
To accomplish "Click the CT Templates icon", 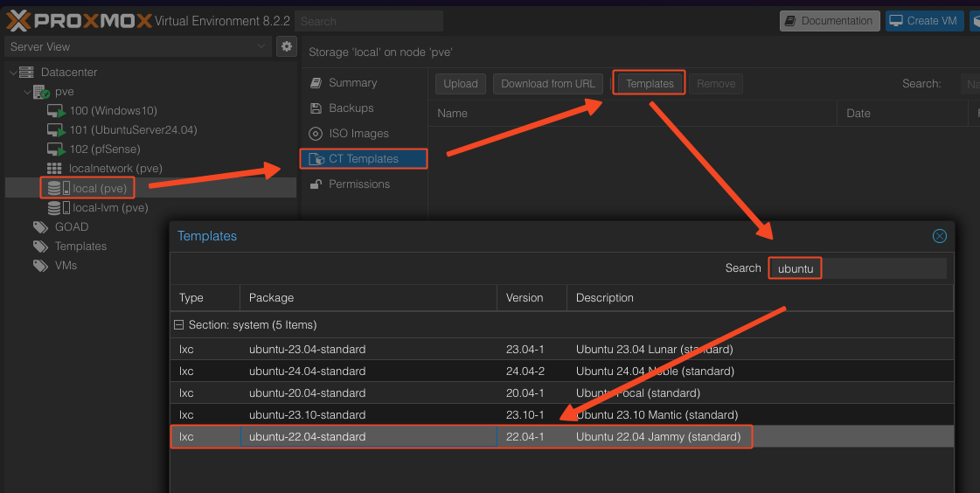I will 316,159.
